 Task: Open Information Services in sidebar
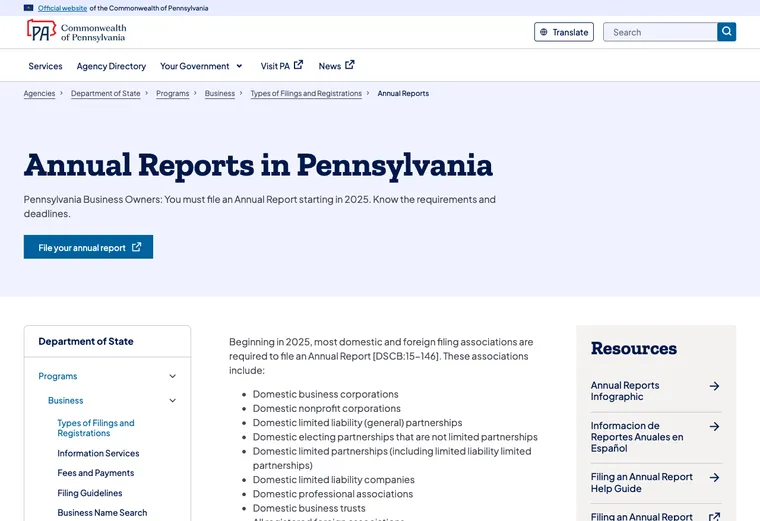pos(98,453)
